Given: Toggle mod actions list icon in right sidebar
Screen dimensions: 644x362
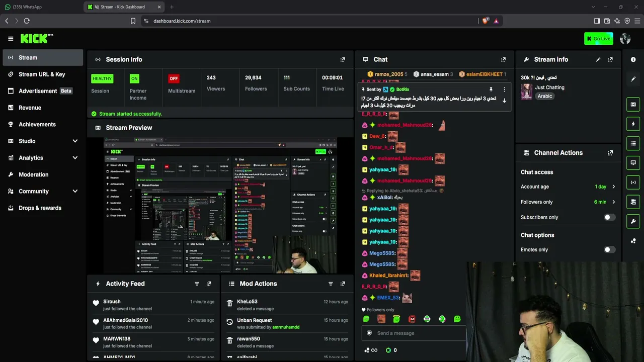Looking at the screenshot, I should (x=633, y=143).
